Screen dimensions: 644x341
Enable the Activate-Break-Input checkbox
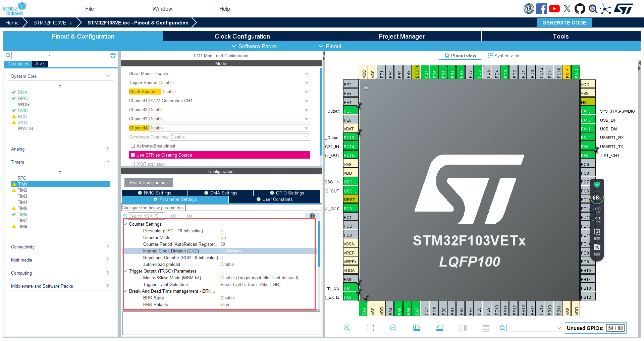coord(133,146)
